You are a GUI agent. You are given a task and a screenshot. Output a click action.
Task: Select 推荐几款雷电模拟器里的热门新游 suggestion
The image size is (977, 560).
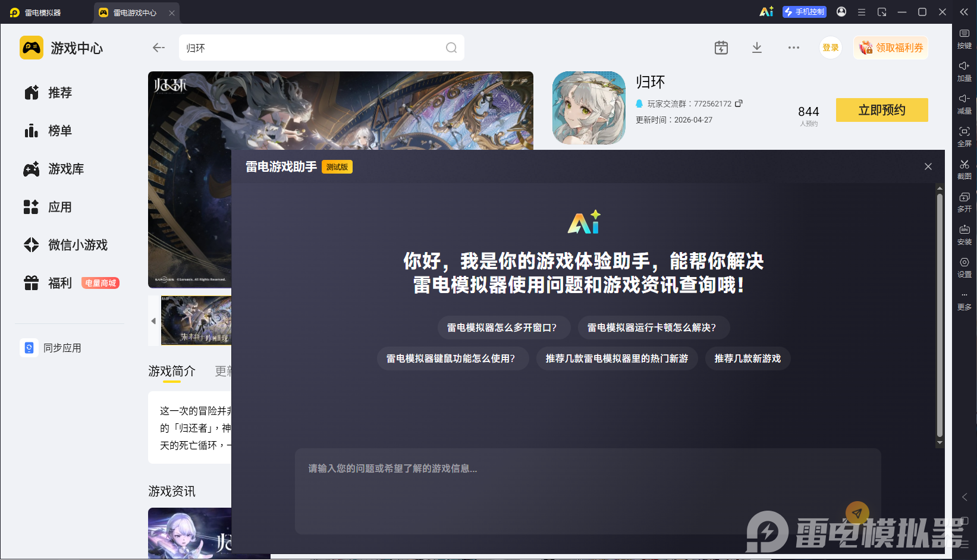point(617,358)
